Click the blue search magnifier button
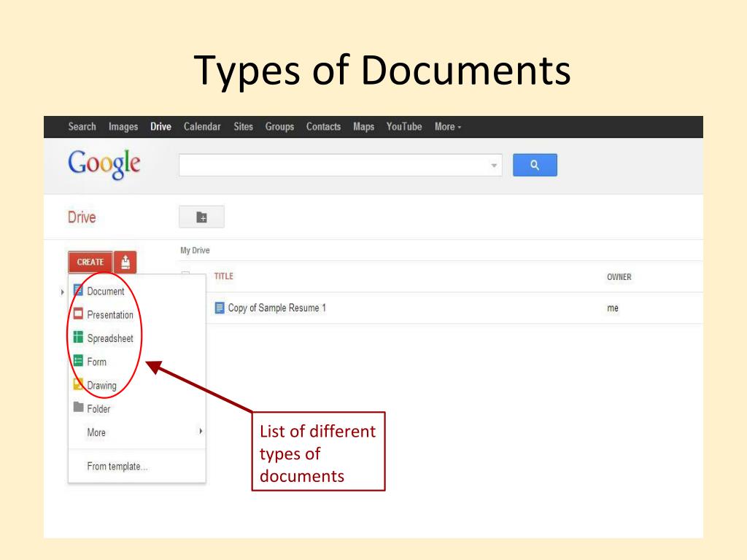The image size is (747, 560). pyautogui.click(x=535, y=165)
